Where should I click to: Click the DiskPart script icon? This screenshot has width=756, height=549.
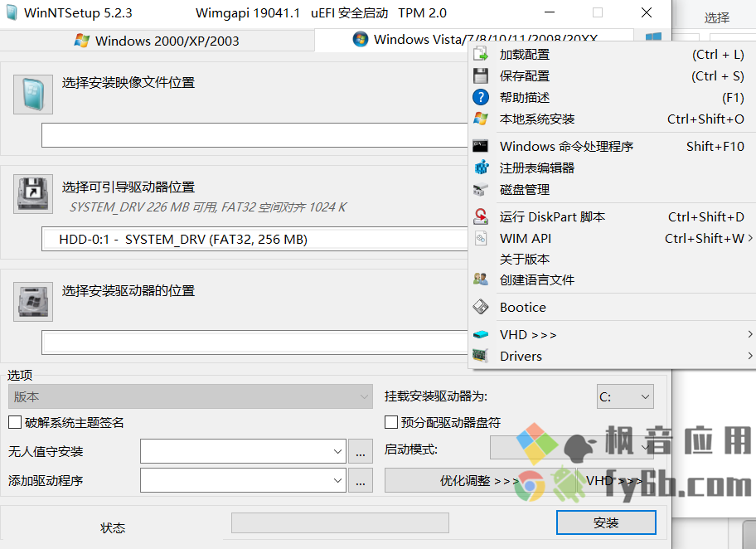point(481,216)
